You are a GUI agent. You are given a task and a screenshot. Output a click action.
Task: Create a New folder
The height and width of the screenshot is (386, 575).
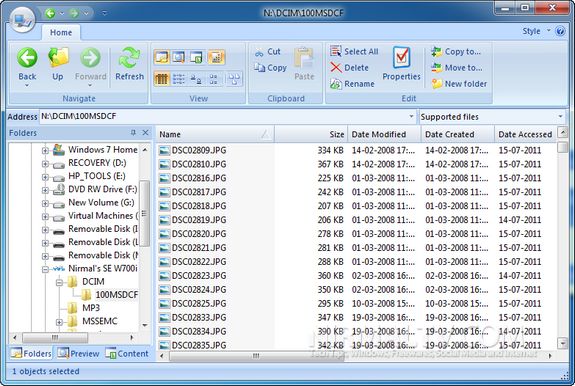tap(459, 84)
